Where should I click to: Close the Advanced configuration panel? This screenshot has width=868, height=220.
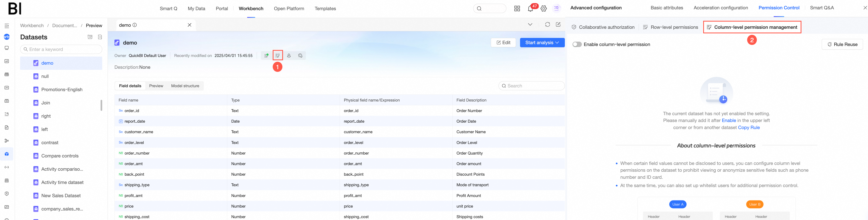click(865, 8)
